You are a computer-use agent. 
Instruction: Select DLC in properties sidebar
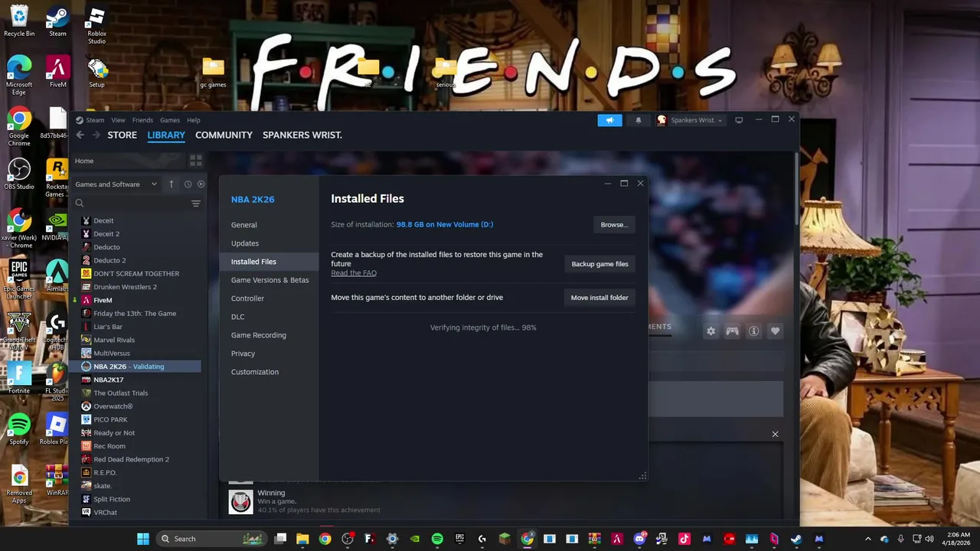(x=269, y=317)
